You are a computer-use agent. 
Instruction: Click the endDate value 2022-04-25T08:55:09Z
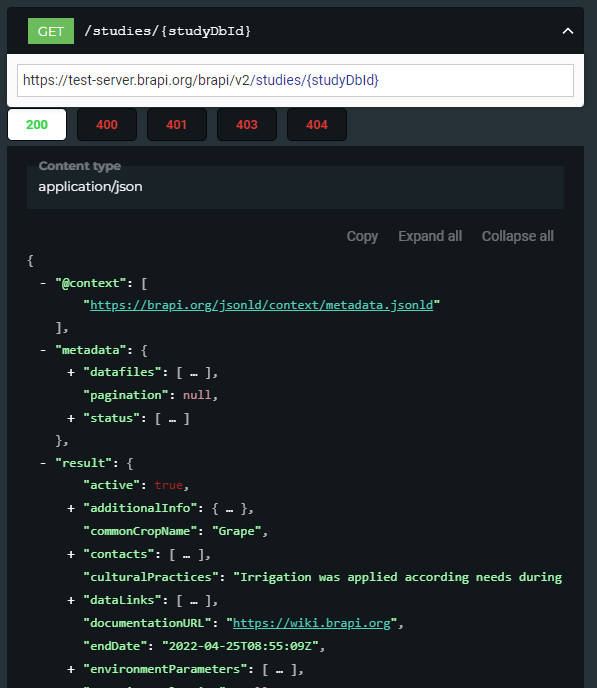click(240, 646)
